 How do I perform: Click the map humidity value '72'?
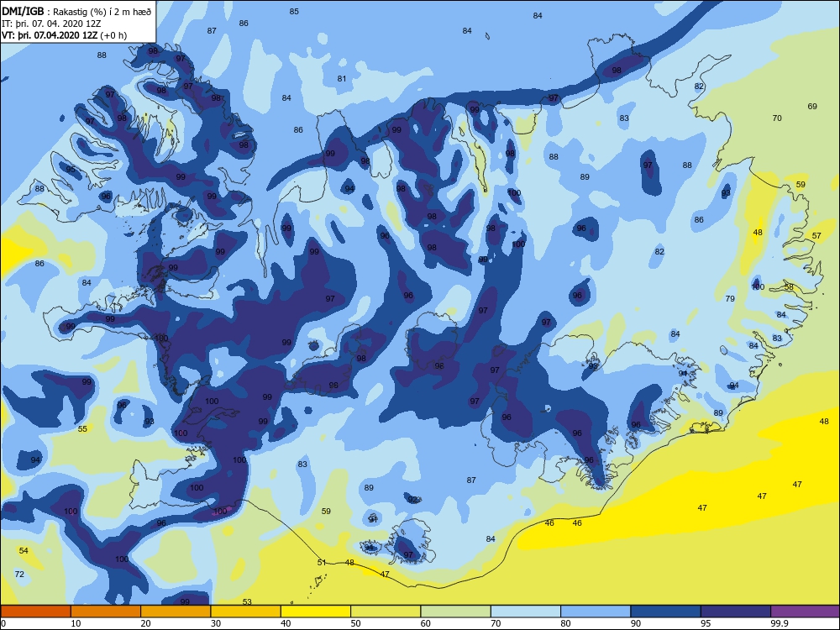[x=19, y=575]
